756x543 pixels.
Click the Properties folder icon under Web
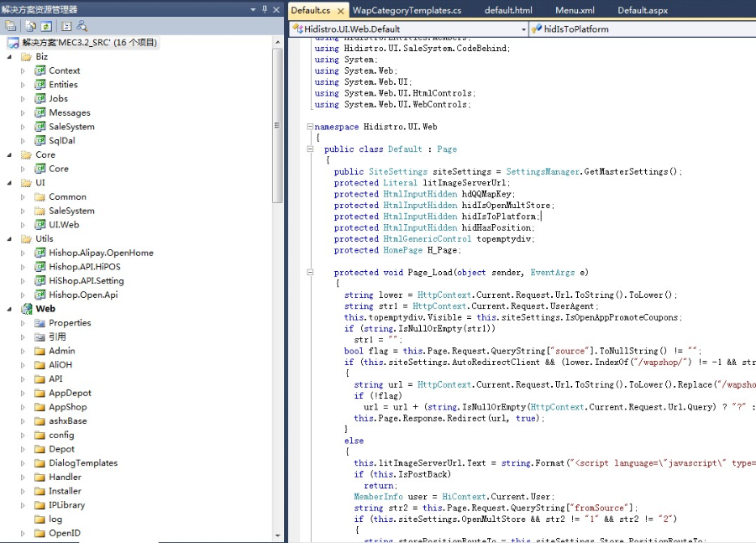point(40,323)
